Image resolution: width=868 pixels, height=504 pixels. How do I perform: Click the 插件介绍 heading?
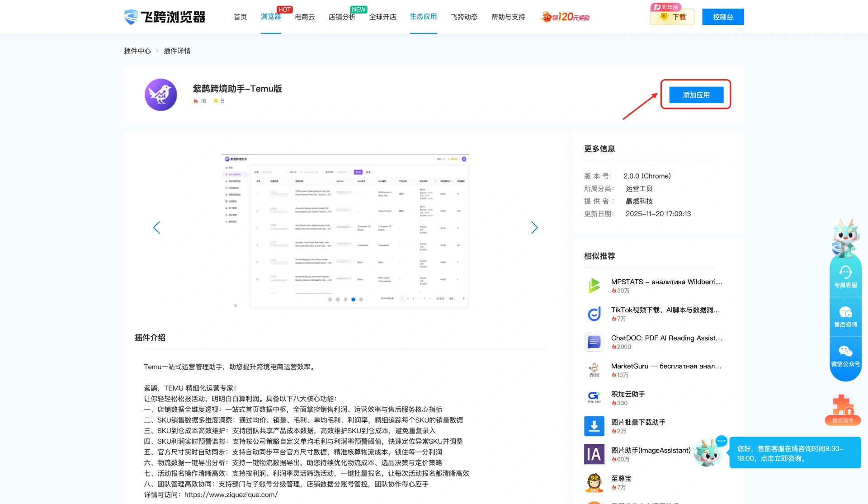(150, 337)
